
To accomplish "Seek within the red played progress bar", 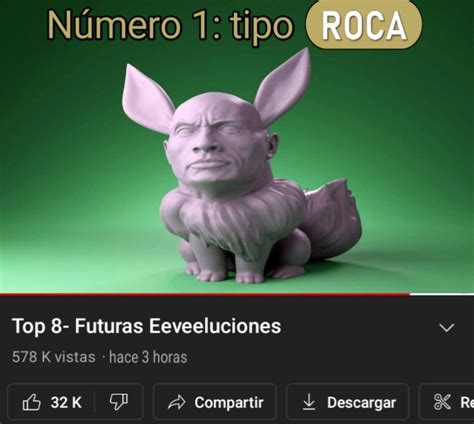I will 205,294.
